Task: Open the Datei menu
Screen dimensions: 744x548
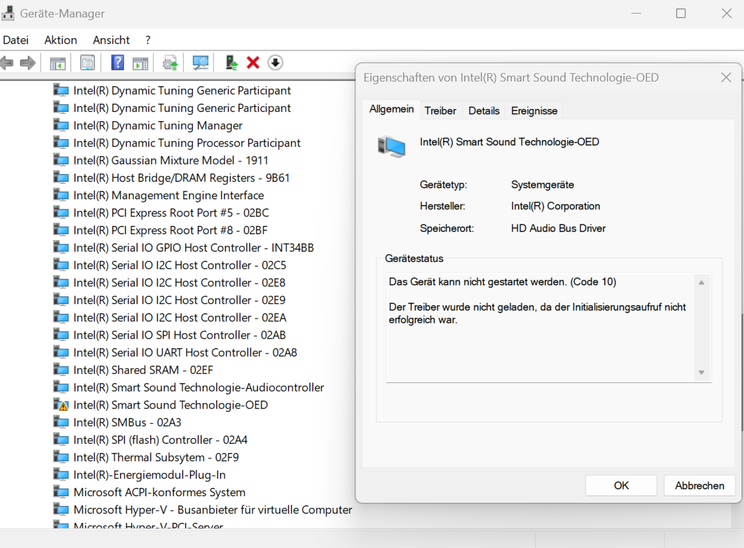Action: [16, 40]
